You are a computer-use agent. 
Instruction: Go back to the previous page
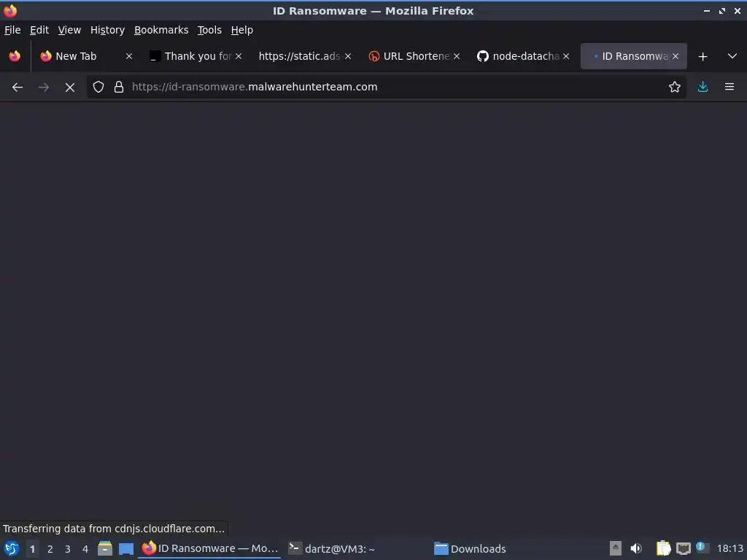click(x=18, y=87)
